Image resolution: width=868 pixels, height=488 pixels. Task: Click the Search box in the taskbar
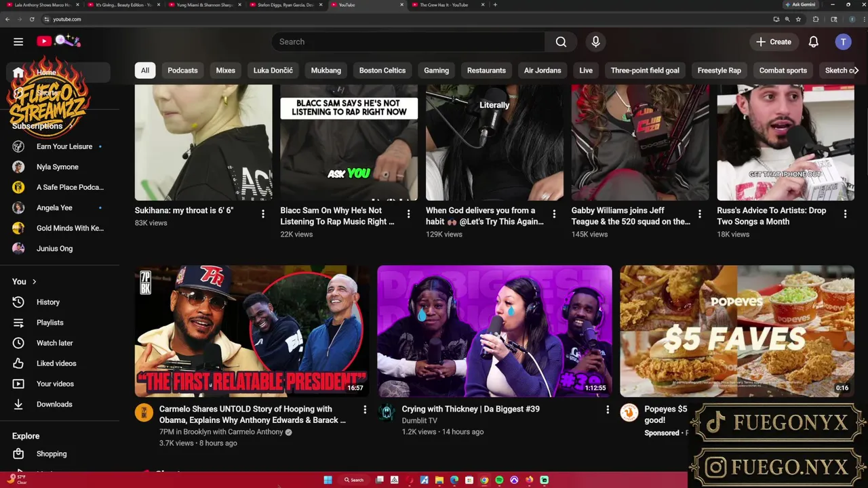point(354,480)
